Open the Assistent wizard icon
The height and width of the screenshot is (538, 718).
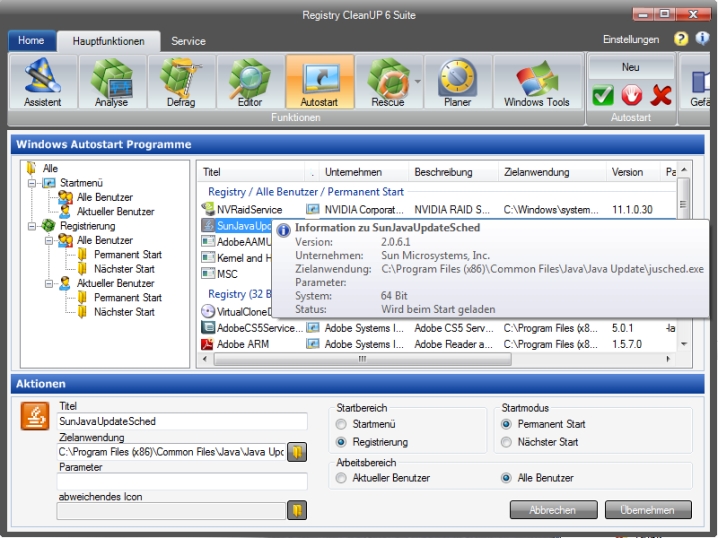pos(42,82)
